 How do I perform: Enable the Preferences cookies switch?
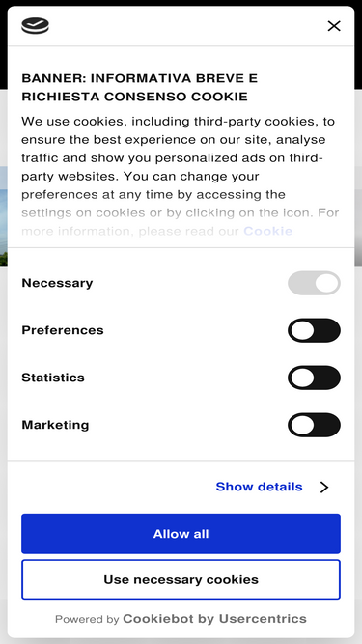[314, 330]
